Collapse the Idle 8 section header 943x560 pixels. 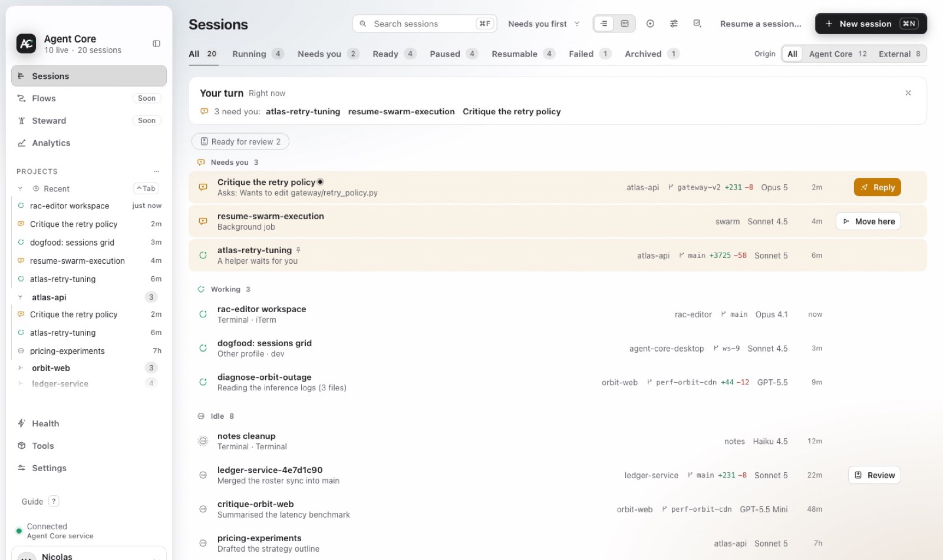[216, 416]
